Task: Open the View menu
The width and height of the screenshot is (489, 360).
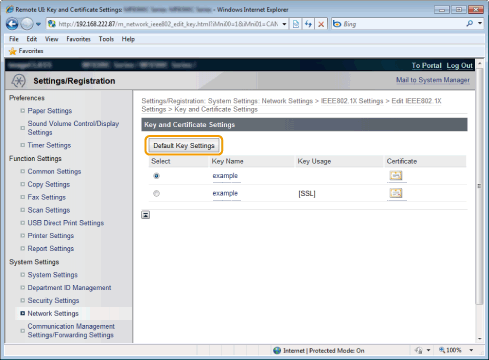Action: click(x=52, y=39)
